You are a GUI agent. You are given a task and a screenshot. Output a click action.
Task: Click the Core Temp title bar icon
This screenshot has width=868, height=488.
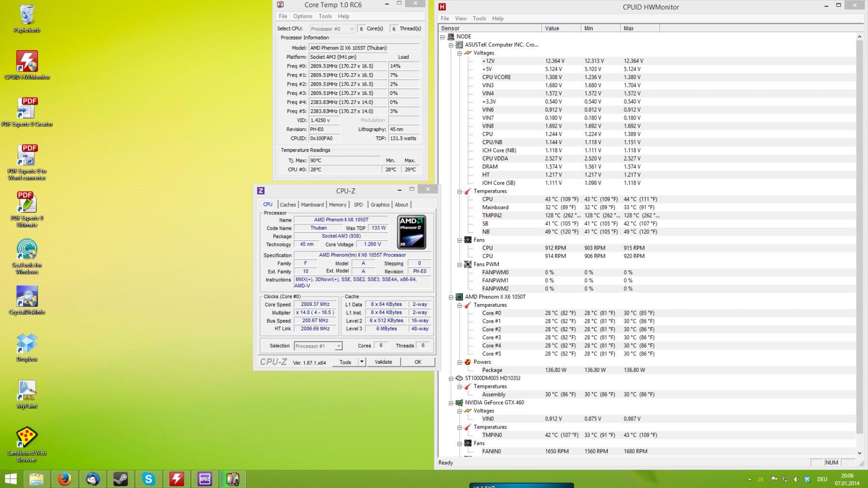click(x=281, y=5)
